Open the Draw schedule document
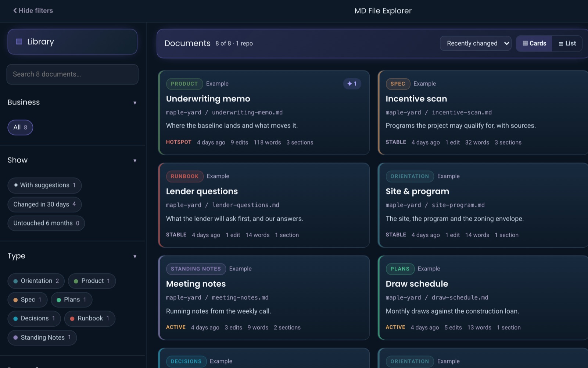Viewport: 588px width, 368px height. (483, 298)
